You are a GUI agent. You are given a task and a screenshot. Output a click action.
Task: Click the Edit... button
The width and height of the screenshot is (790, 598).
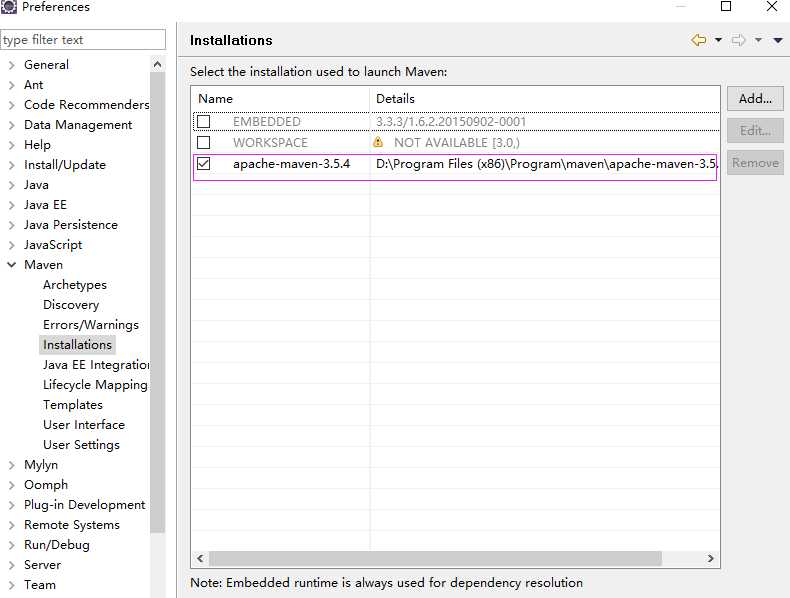755,130
